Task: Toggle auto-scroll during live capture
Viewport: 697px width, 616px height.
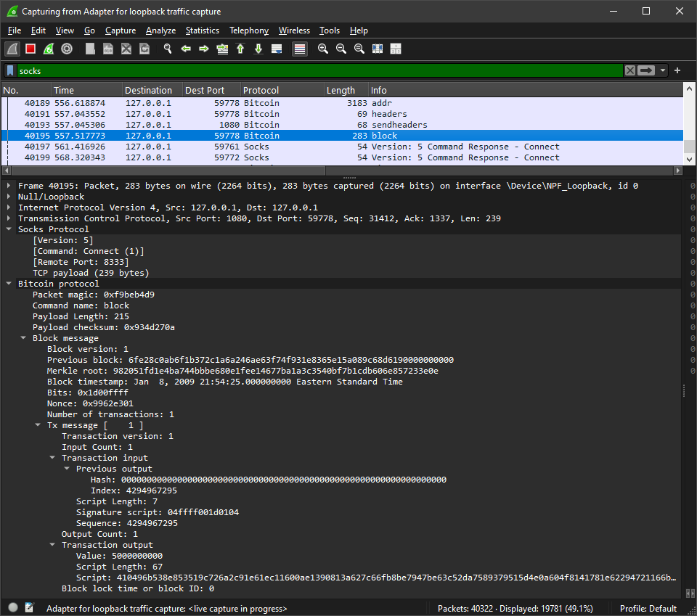Action: tap(277, 49)
